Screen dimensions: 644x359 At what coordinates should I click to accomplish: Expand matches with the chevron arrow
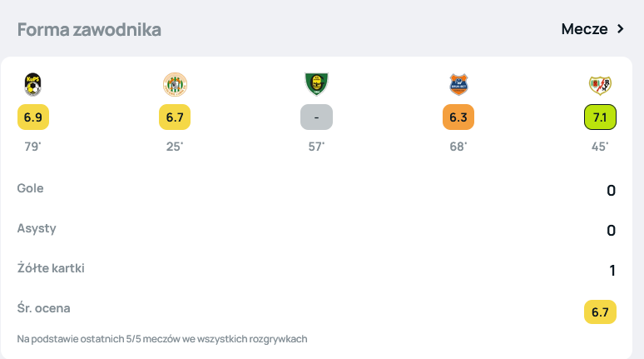click(620, 29)
